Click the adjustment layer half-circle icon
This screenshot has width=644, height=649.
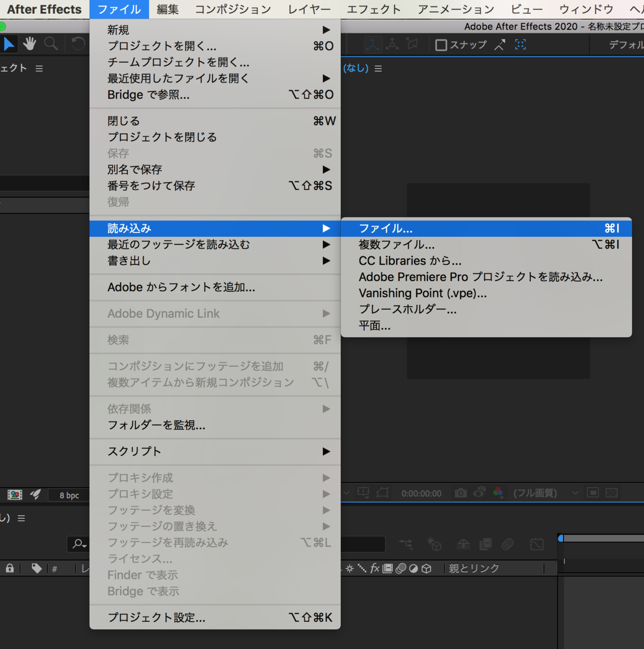point(414,569)
